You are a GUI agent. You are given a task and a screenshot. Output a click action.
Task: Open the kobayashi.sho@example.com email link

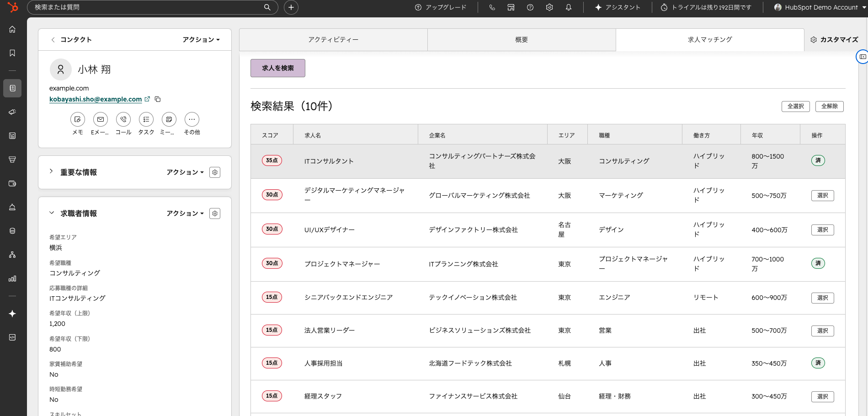click(x=96, y=99)
